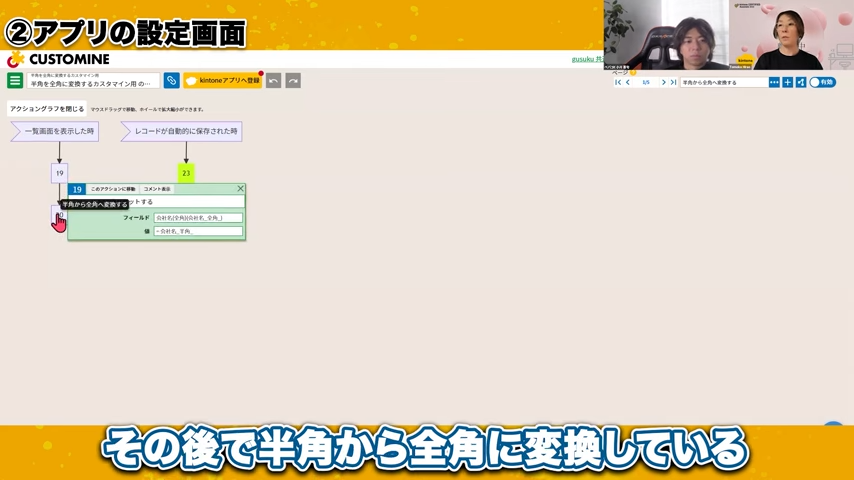
Task: Click the 'コメント表示' tab
Action: point(157,189)
